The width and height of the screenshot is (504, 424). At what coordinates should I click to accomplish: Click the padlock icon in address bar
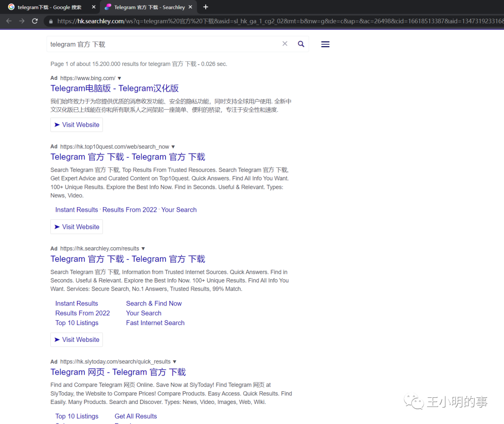[x=50, y=21]
